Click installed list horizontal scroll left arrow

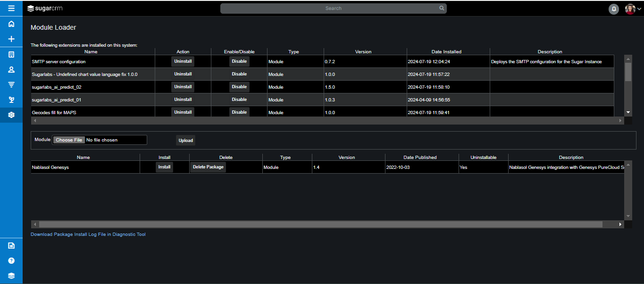[x=35, y=121]
